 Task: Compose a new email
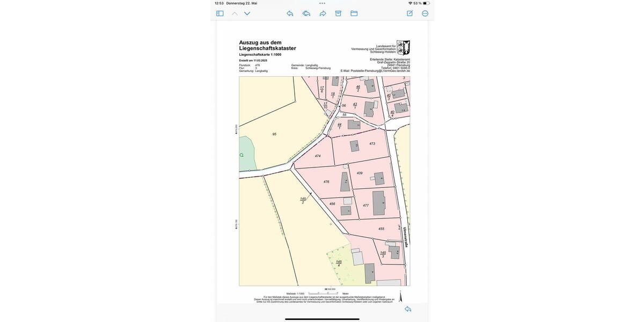tap(409, 13)
